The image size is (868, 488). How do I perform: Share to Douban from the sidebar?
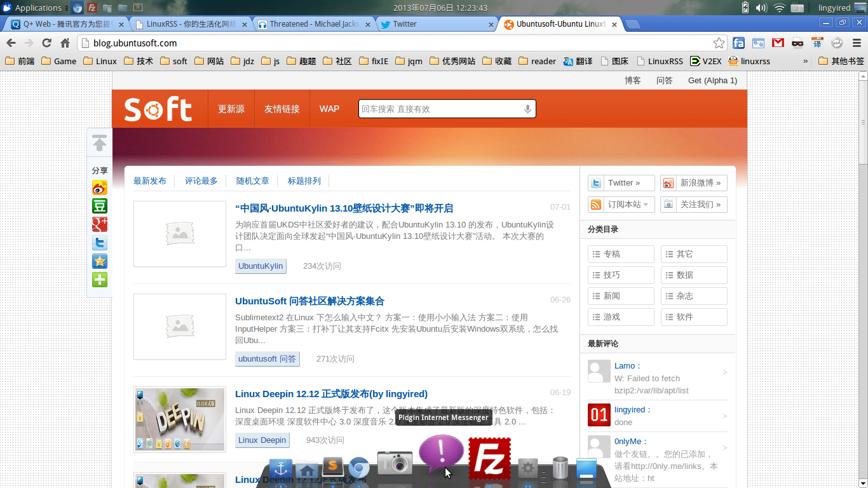(x=100, y=206)
